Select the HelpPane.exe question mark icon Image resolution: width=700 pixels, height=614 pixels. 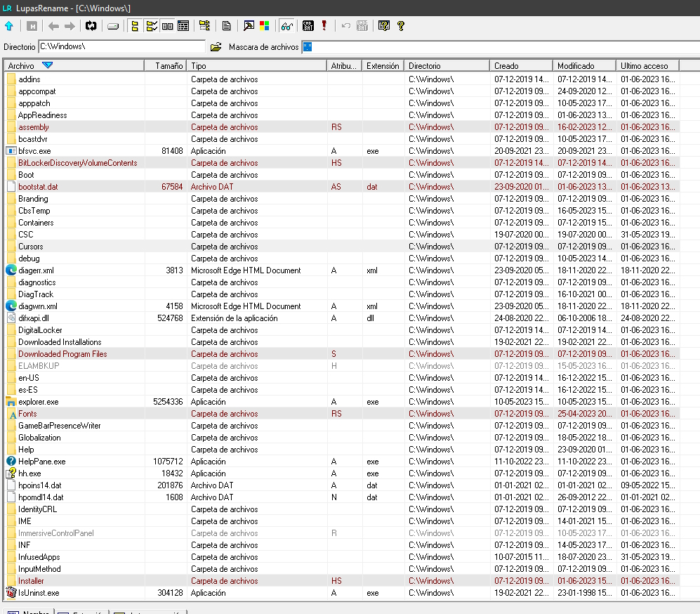coord(11,462)
